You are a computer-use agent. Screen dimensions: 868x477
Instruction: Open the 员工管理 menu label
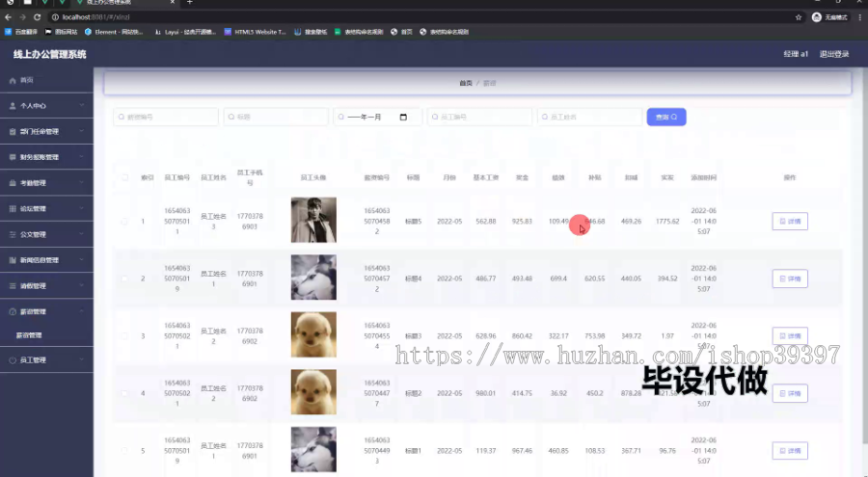tap(33, 360)
